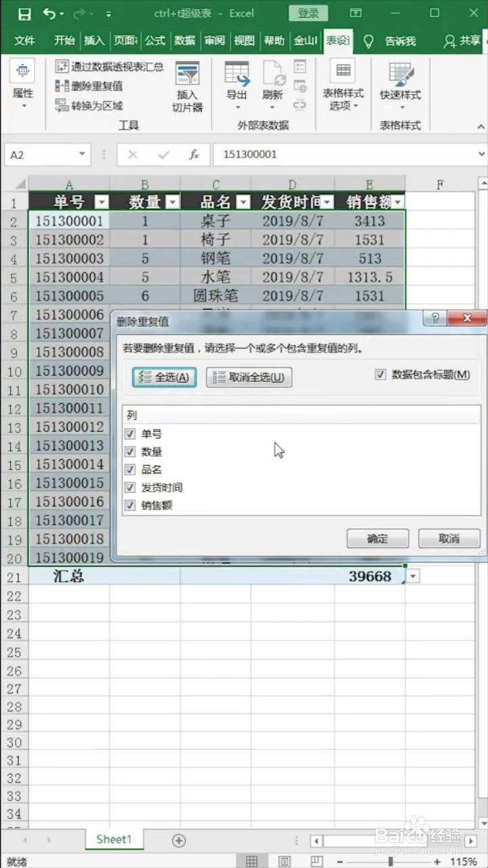488x868 pixels.
Task: Toggle 数据包含标题(M) checkbox
Action: tap(380, 374)
